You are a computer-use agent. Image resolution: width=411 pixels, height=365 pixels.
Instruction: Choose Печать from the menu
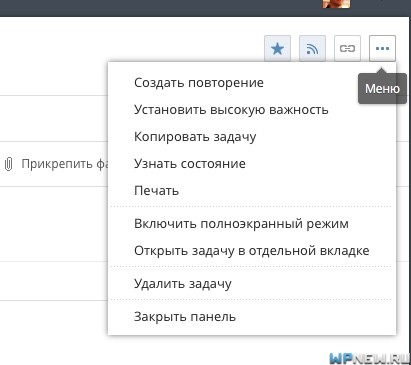tap(156, 191)
